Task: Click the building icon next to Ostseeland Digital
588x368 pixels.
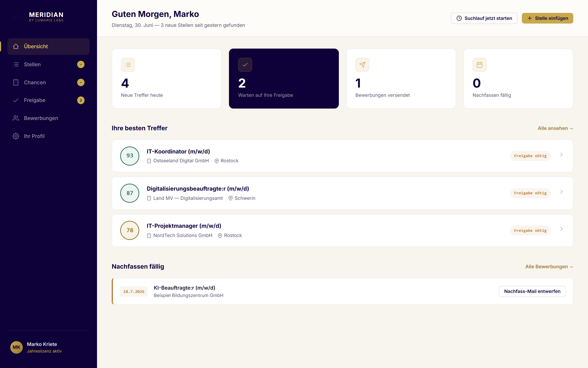Action: click(x=149, y=161)
